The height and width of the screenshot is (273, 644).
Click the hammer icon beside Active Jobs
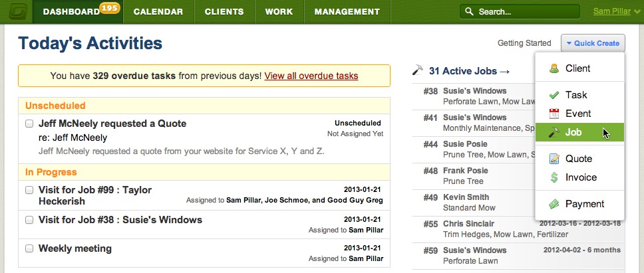coord(418,70)
